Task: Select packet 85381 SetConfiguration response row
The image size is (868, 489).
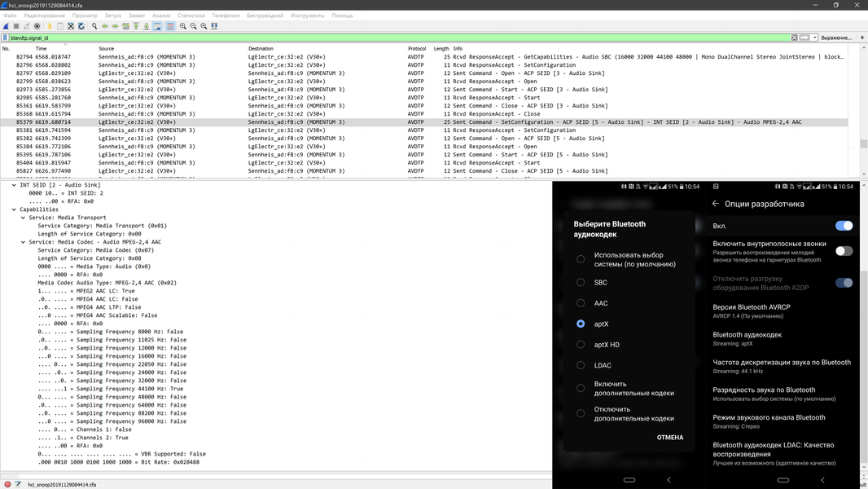Action: tap(423, 130)
